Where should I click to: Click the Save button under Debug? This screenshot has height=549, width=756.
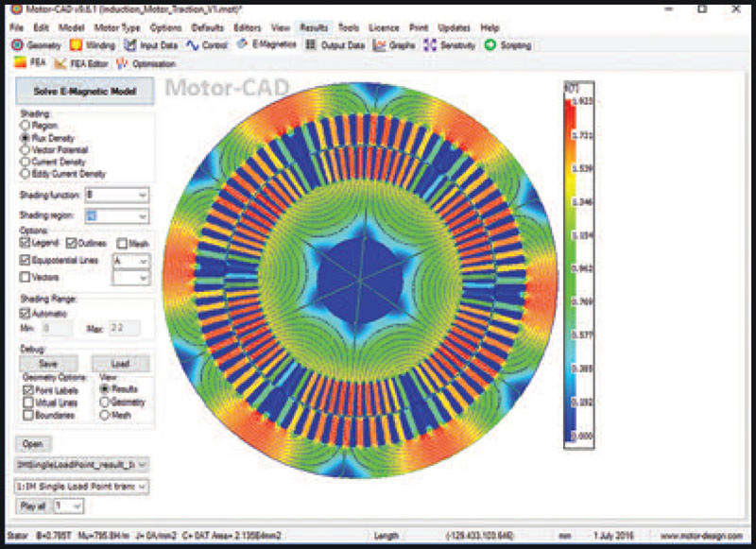48,364
